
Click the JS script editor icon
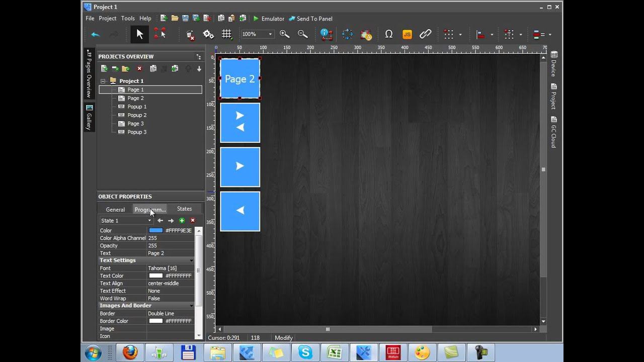pyautogui.click(x=407, y=34)
